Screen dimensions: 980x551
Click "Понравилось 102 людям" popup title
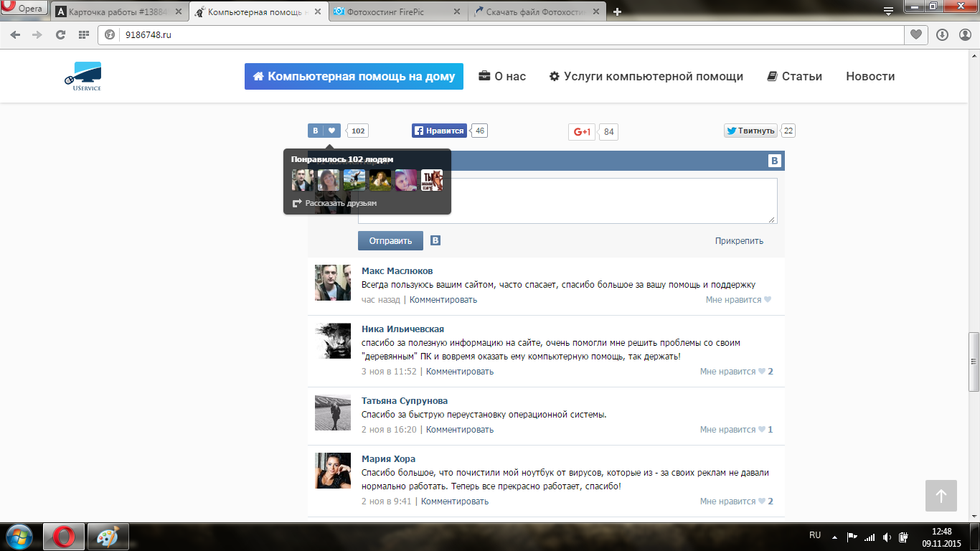pyautogui.click(x=342, y=159)
